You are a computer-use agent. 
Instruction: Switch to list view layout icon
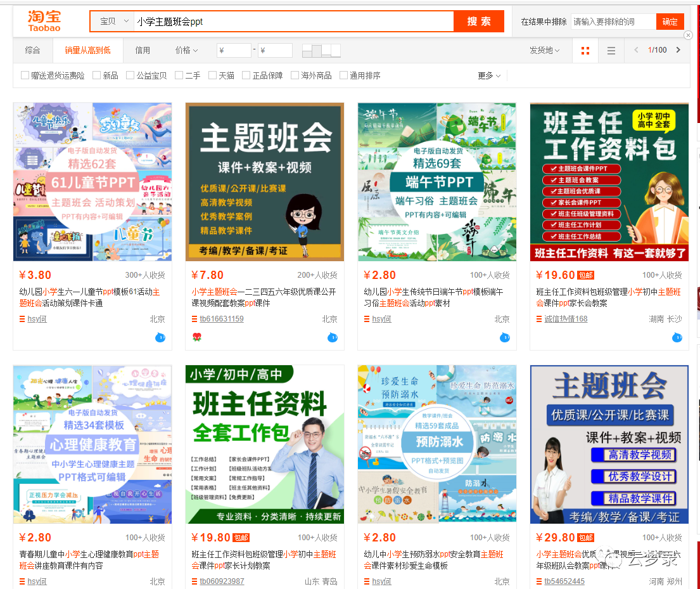610,50
